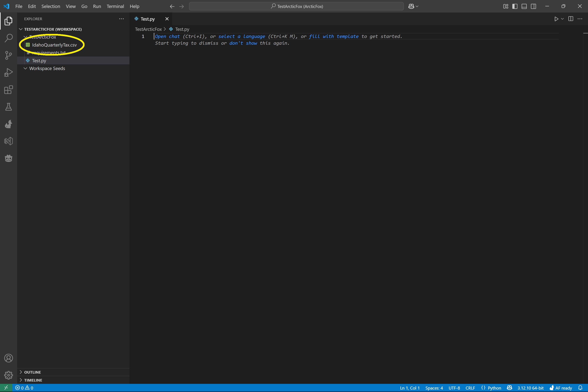588x392 pixels.
Task: Open the ArcticFox extension view
Action: coord(9,124)
